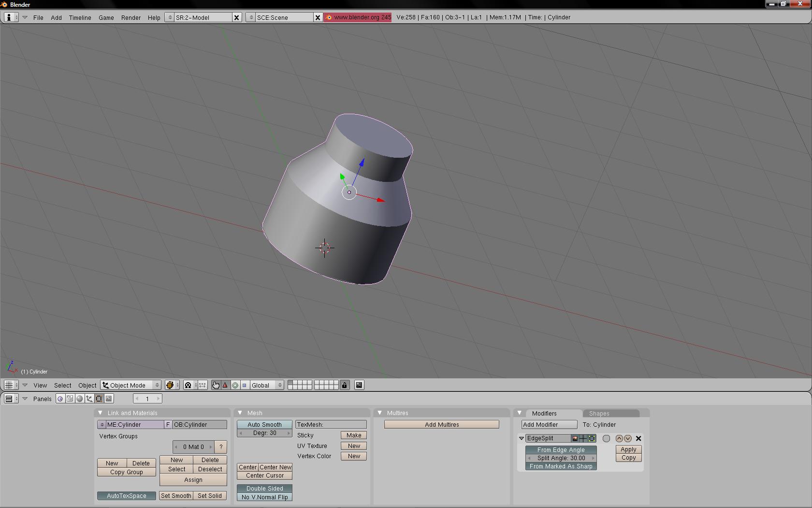Click the Add Multires button
The image size is (812, 508).
[442, 424]
